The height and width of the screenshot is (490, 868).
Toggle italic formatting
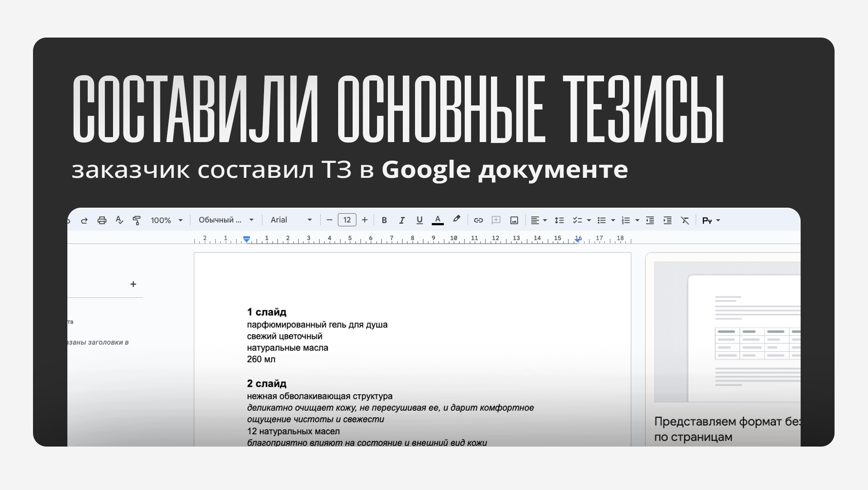pos(401,220)
